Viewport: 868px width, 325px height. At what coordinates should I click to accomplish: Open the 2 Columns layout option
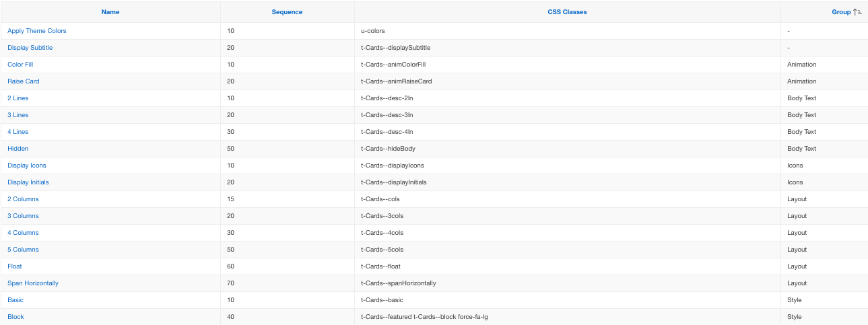(x=23, y=199)
